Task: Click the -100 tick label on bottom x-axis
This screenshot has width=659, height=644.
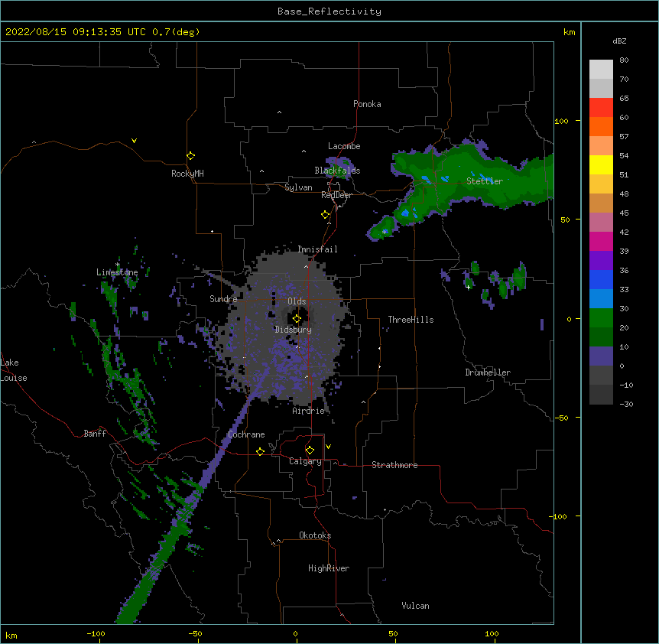Action: 96,633
